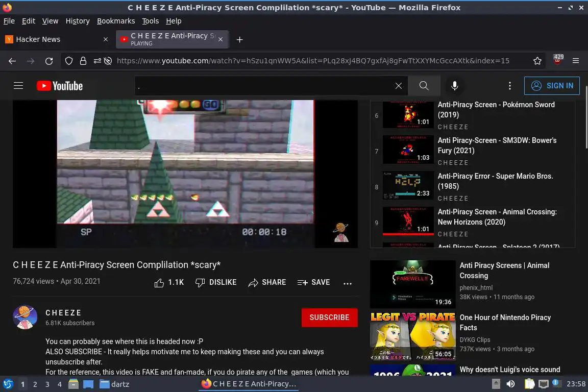
Task: Open Anti Piracy Screens Animal Crossing video thumbnail
Action: [x=412, y=284]
